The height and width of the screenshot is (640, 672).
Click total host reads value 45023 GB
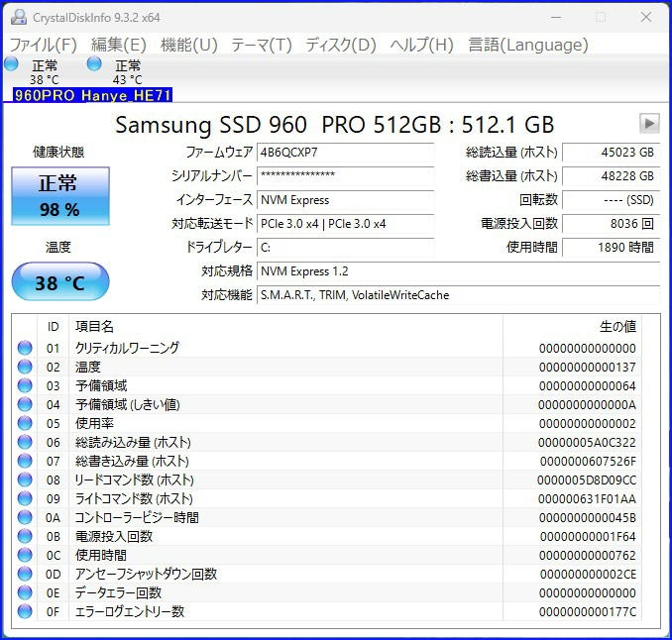tap(611, 153)
